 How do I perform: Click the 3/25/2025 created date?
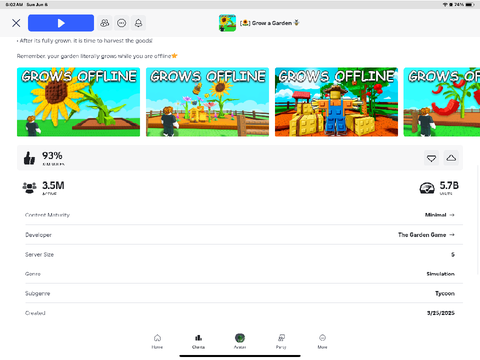click(441, 313)
